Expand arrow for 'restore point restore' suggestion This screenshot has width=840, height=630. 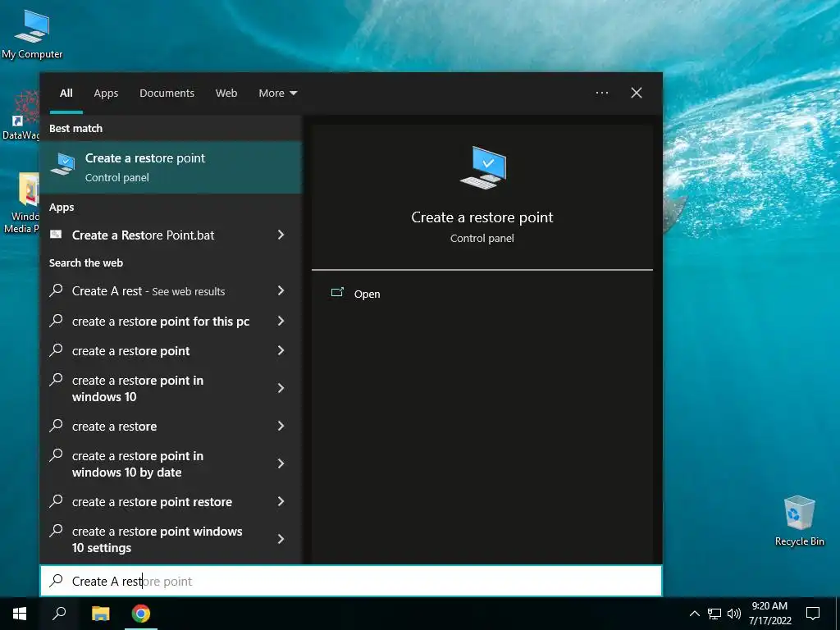pyautogui.click(x=281, y=501)
